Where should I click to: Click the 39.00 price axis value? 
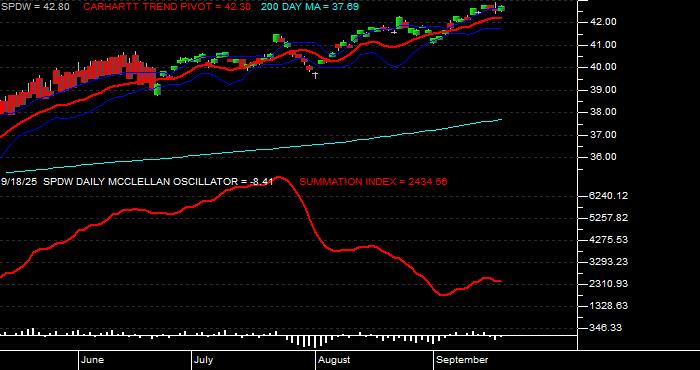tap(604, 90)
